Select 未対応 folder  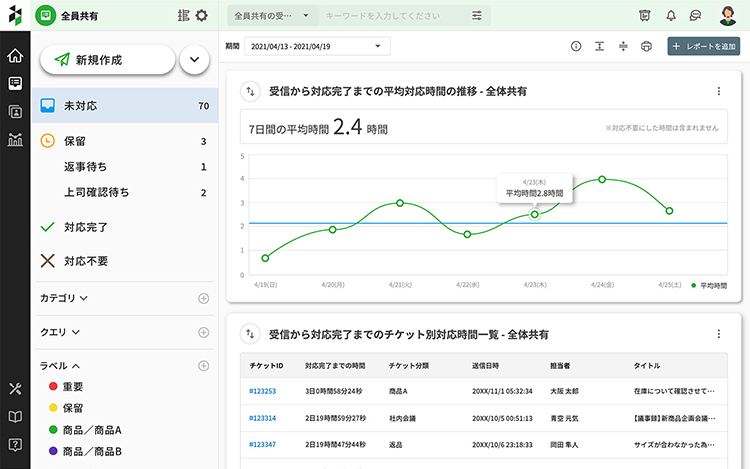[125, 106]
